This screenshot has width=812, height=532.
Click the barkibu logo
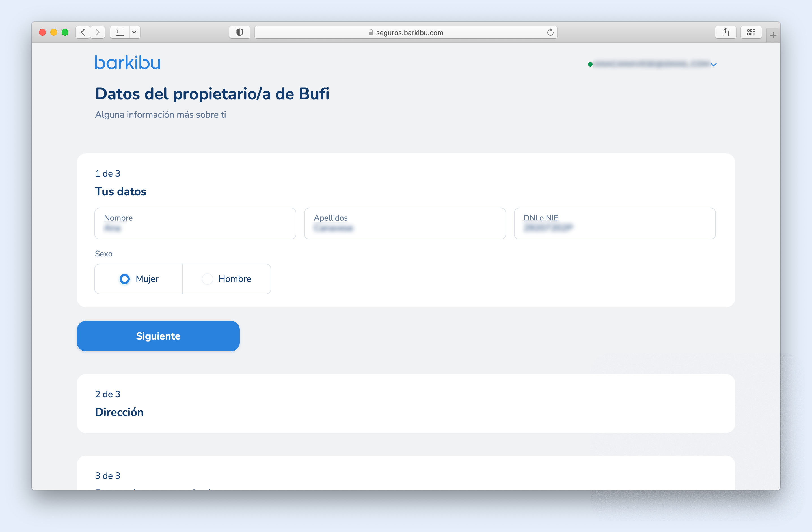click(x=128, y=63)
